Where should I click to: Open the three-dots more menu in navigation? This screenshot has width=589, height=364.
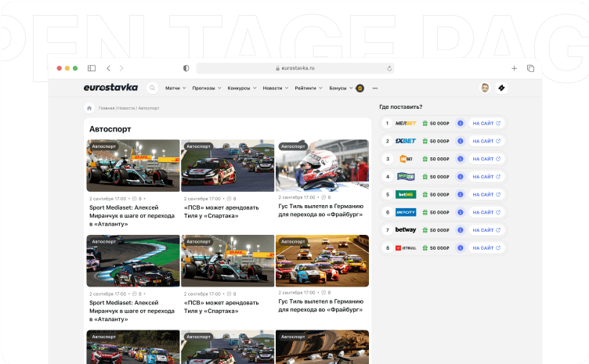[x=375, y=88]
